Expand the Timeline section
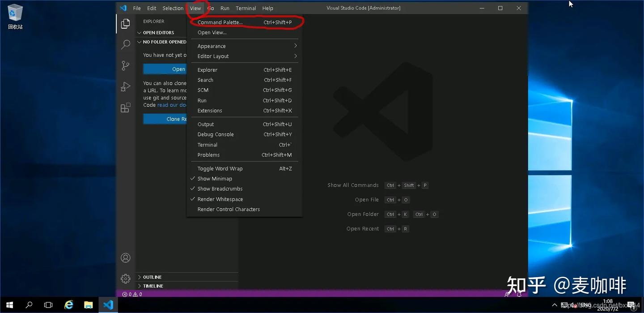The image size is (644, 313). (187, 286)
